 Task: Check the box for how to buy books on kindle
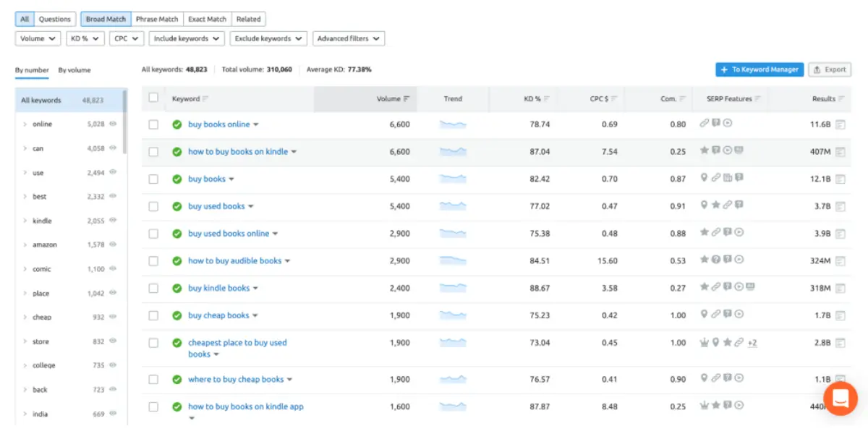[x=153, y=152]
